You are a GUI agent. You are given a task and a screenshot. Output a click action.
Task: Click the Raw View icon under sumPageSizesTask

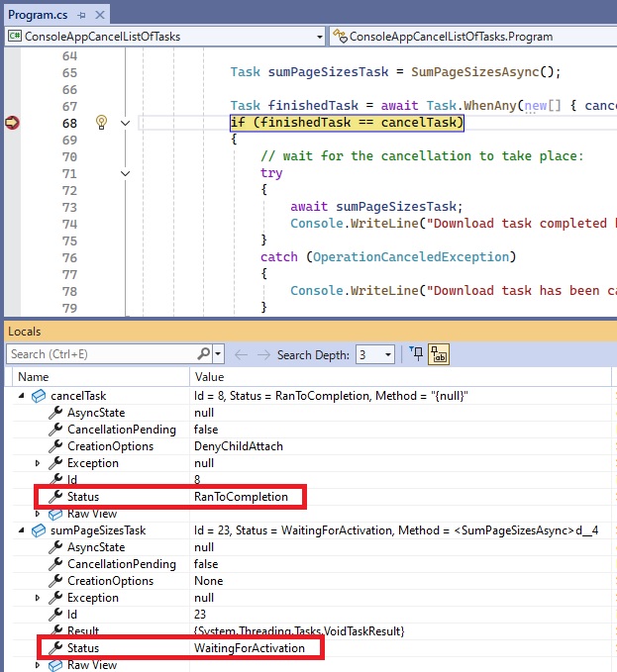pyautogui.click(x=55, y=665)
